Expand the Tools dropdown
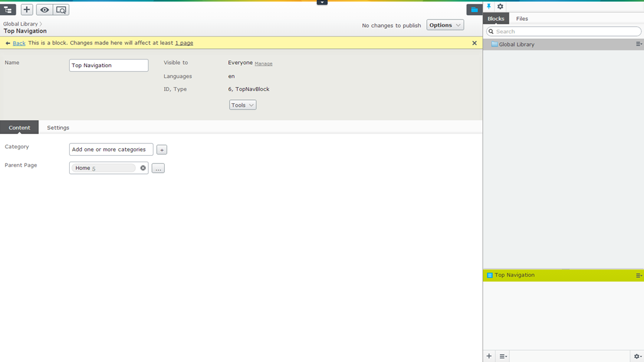This screenshot has height=362, width=644. coord(243,105)
